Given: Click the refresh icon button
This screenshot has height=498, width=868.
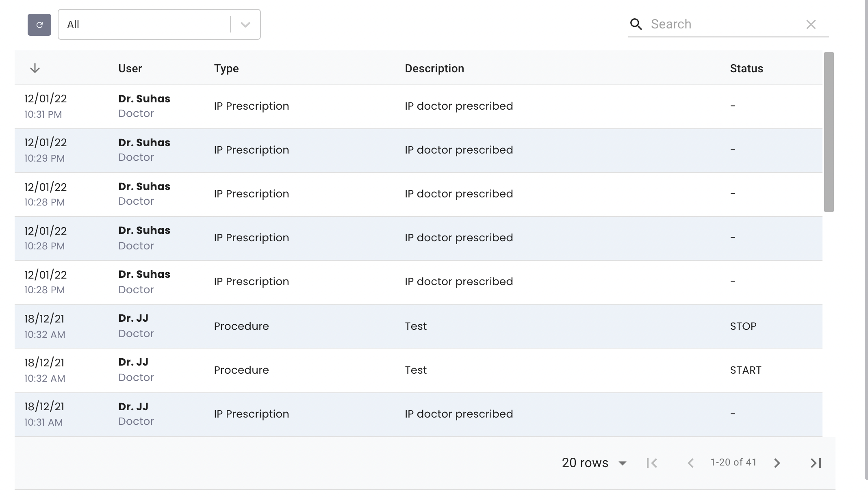Looking at the screenshot, I should click(x=39, y=25).
